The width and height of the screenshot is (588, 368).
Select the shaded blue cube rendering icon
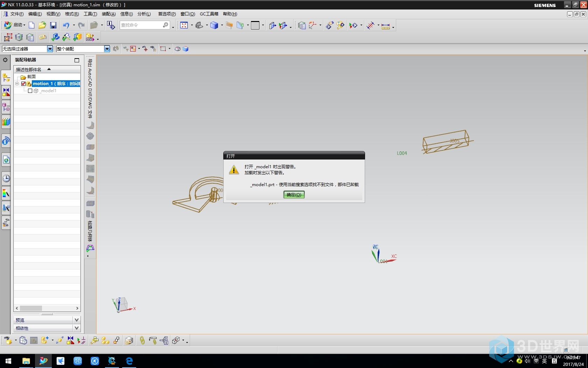pyautogui.click(x=214, y=25)
